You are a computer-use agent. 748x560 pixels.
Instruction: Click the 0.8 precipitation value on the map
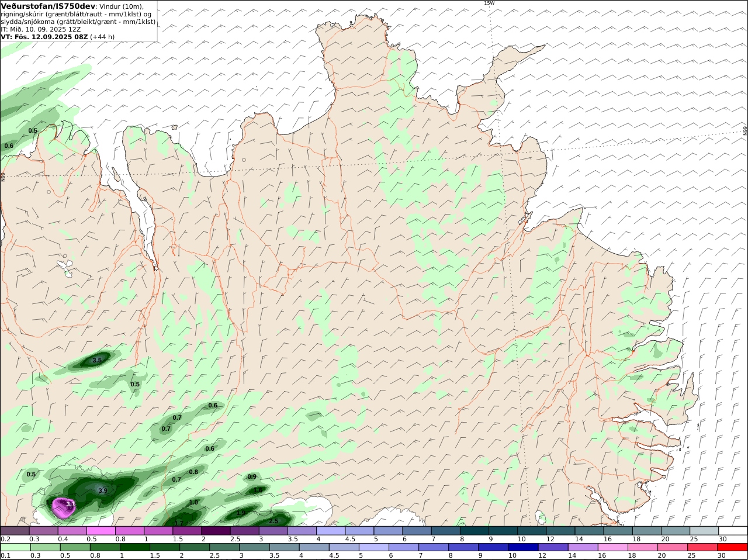pos(193,472)
